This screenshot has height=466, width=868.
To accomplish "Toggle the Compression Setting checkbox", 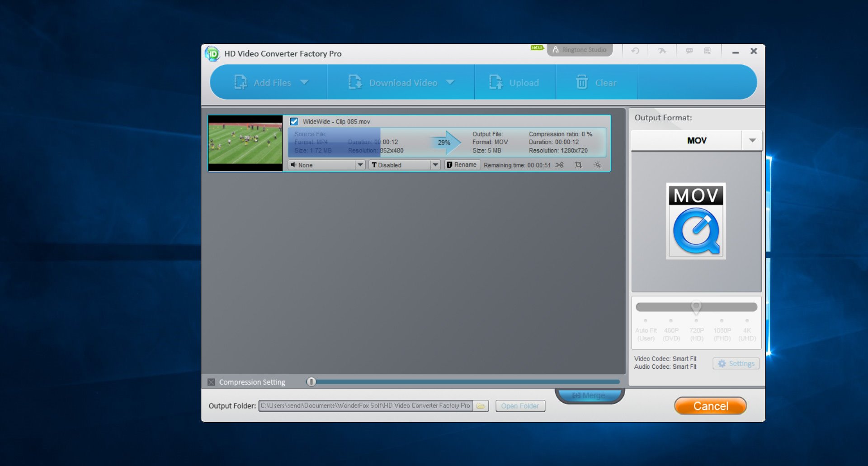I will point(211,382).
